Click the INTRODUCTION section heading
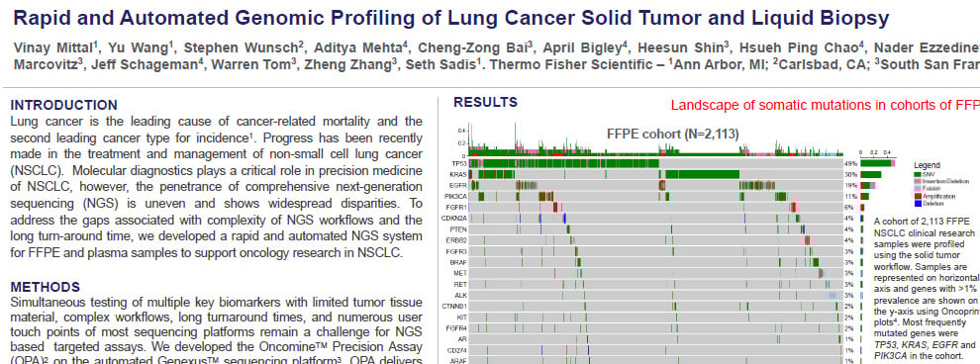980x364 pixels. (x=63, y=105)
